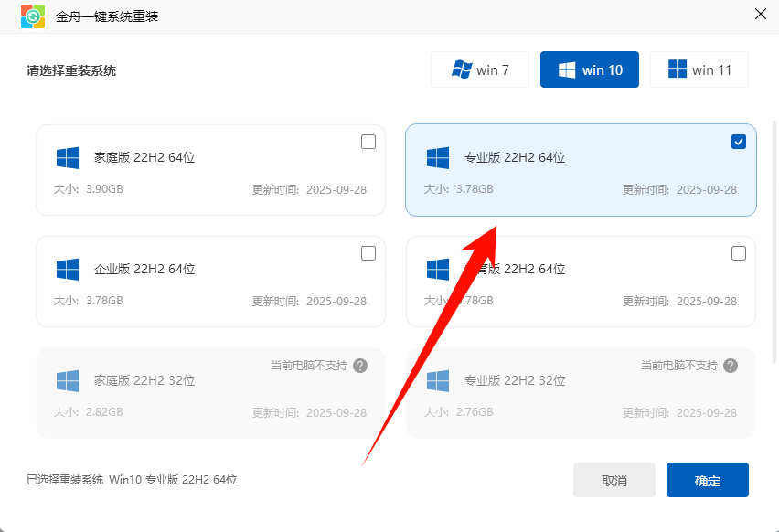Open the help icon beside 家庭版 32位 当前电脑不支持

click(360, 365)
